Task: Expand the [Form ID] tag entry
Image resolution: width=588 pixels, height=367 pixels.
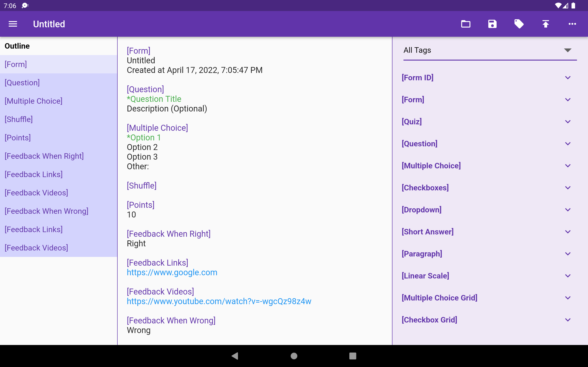Action: pos(568,78)
